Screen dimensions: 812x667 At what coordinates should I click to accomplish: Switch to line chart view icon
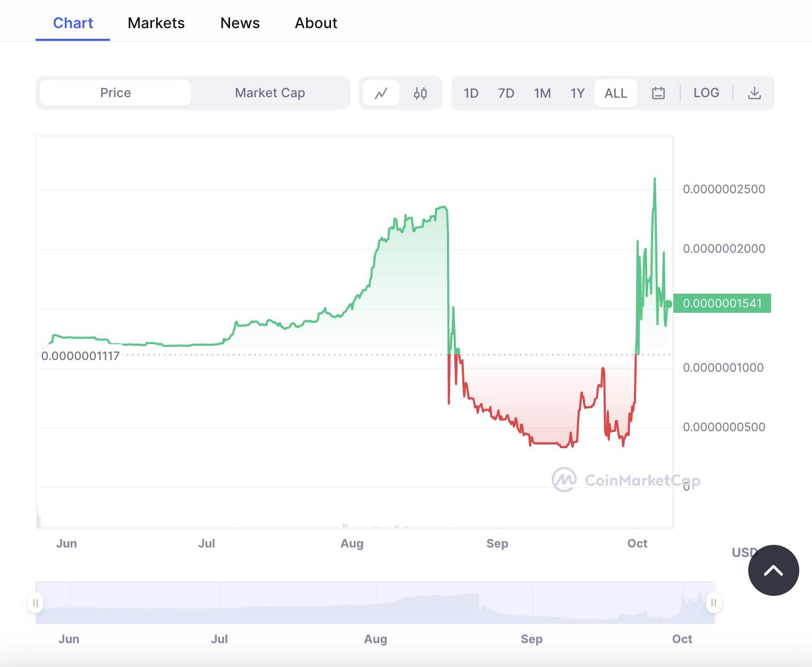coord(381,93)
